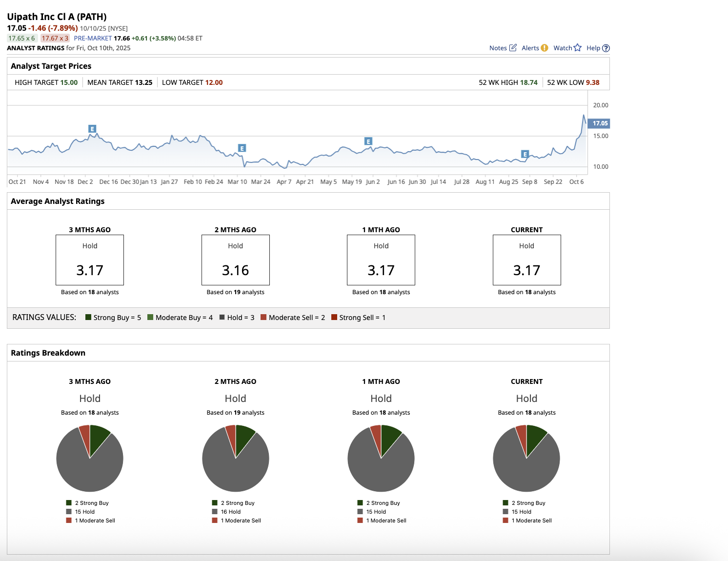Select the earnings marker near Dec 2
The height and width of the screenshot is (561, 728).
coord(92,129)
